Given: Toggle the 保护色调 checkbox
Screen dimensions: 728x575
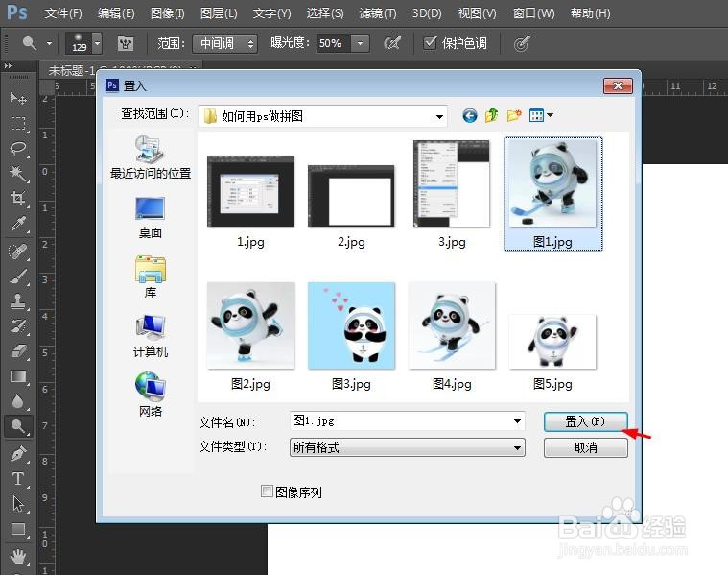Looking at the screenshot, I should [430, 43].
